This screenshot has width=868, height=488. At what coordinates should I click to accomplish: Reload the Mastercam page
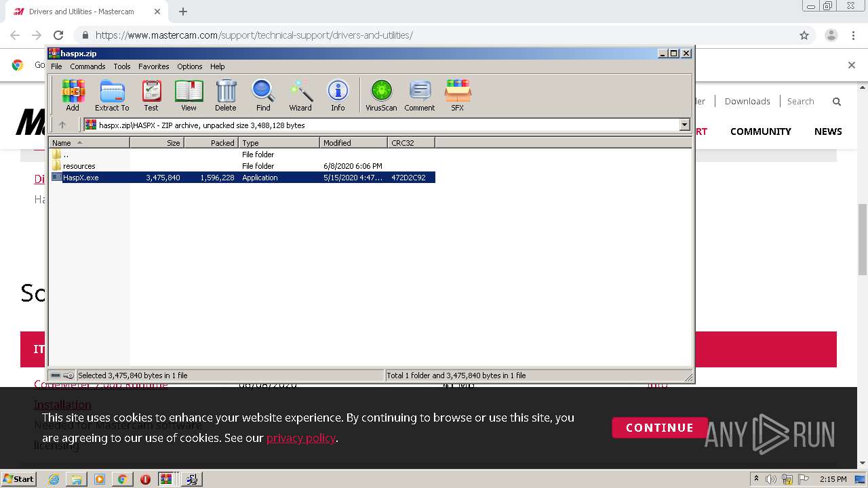[58, 35]
